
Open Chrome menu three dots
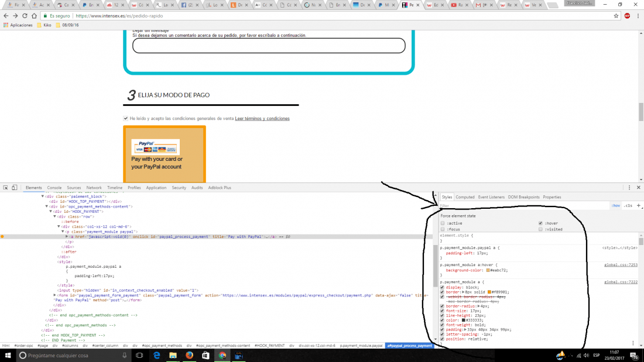pos(638,16)
